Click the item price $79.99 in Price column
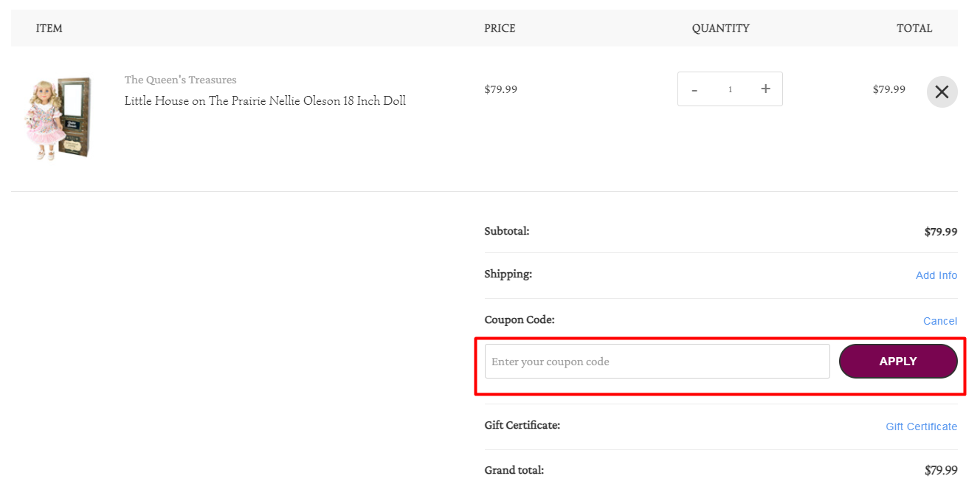980x487 pixels. 500,89
